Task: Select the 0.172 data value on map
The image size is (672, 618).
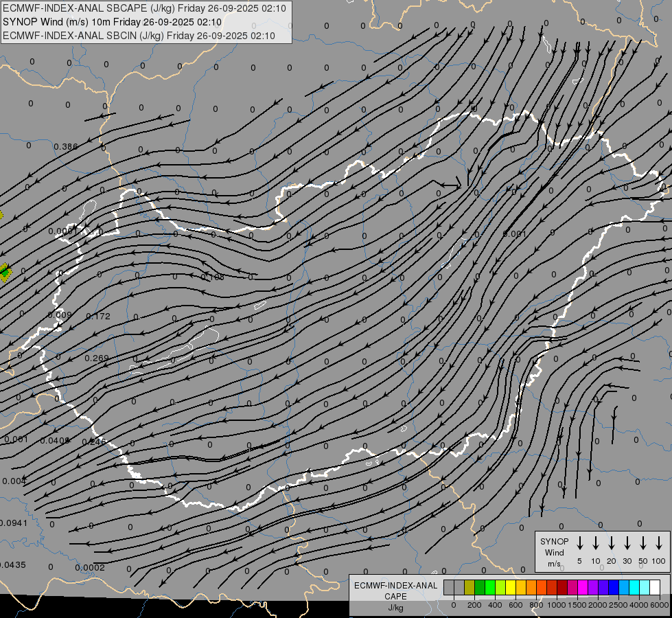Action: [98, 317]
